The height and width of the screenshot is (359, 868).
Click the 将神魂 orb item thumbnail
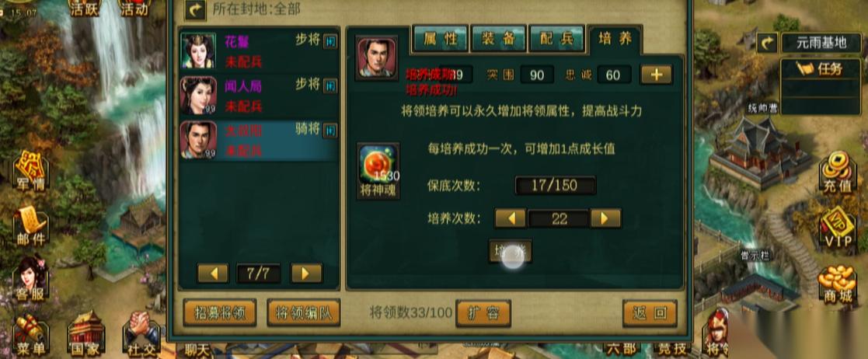click(x=378, y=165)
